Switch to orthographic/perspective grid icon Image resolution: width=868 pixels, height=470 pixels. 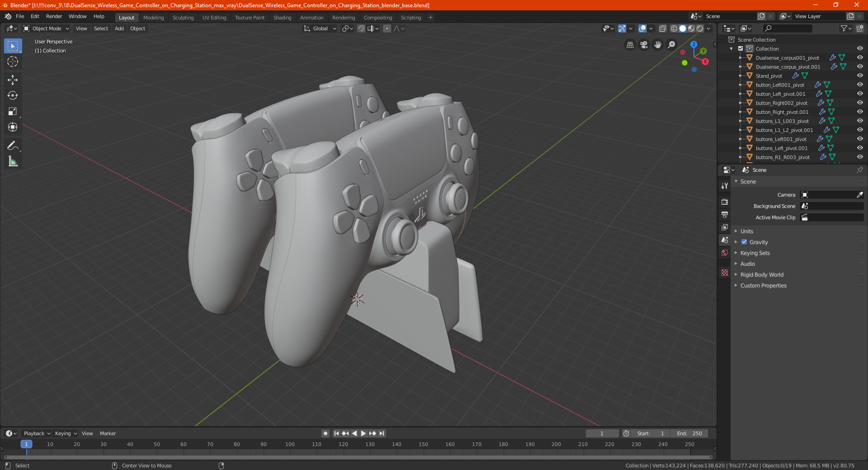(x=630, y=45)
